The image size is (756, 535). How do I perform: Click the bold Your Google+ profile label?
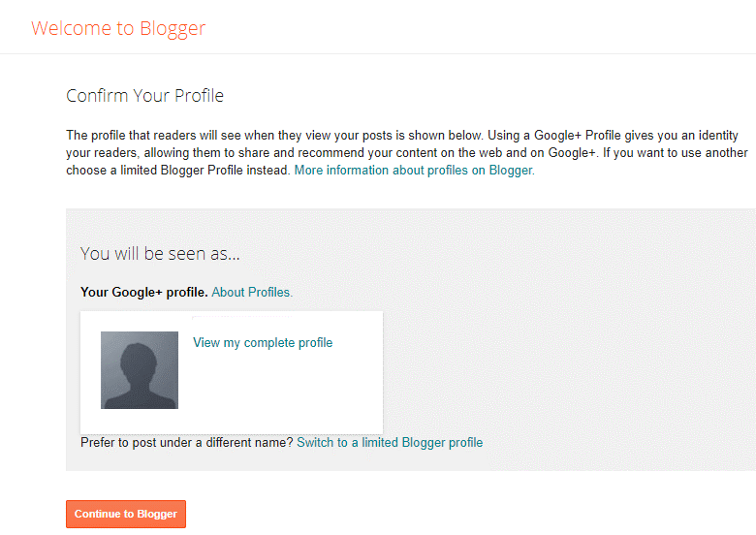[143, 292]
